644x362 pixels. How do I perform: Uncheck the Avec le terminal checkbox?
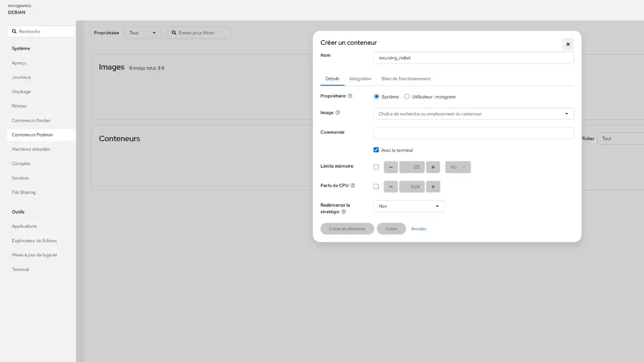[x=376, y=150]
